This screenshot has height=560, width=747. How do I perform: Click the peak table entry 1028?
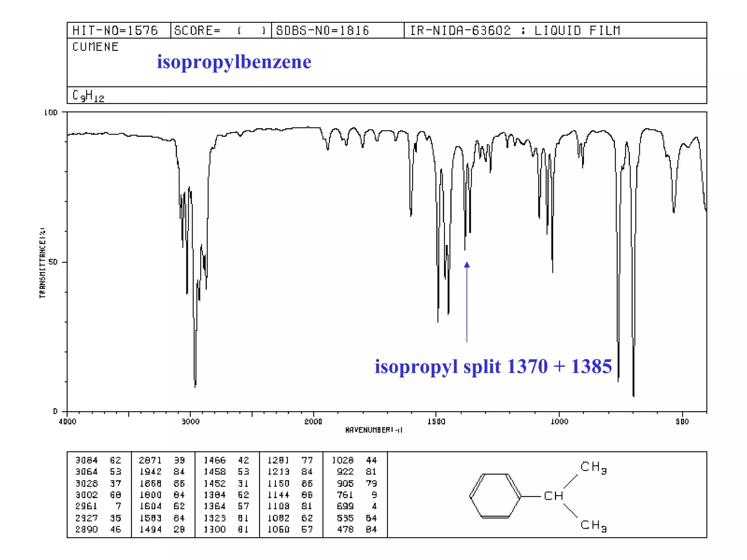[342, 460]
